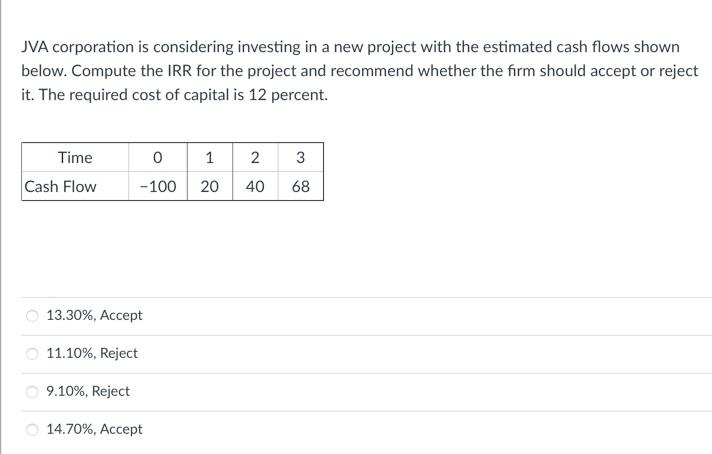The image size is (712, 454).
Task: Click the '9.10%, Reject' answer text
Action: [88, 392]
